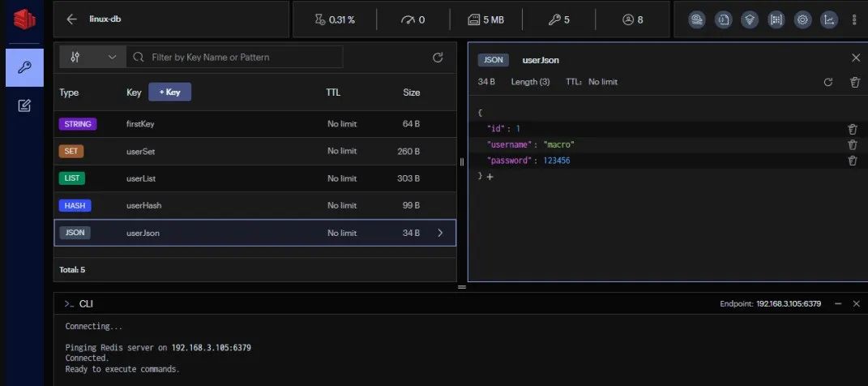Add a new JSON field with plus icon
The width and height of the screenshot is (868, 386).
pos(490,177)
